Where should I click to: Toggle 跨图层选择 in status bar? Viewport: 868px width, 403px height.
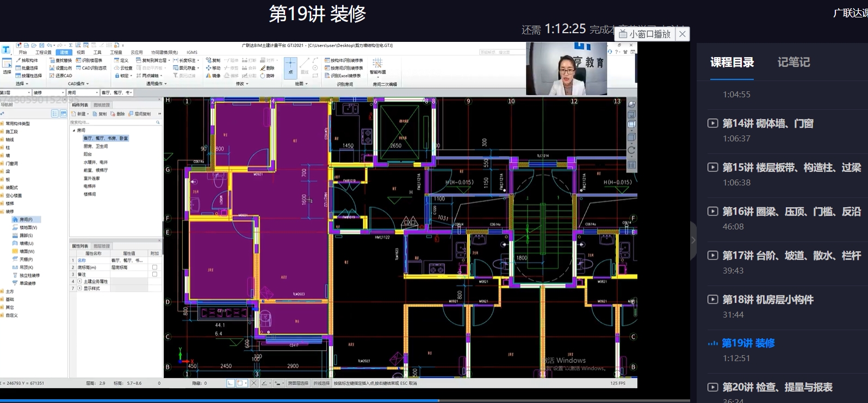[x=298, y=383]
